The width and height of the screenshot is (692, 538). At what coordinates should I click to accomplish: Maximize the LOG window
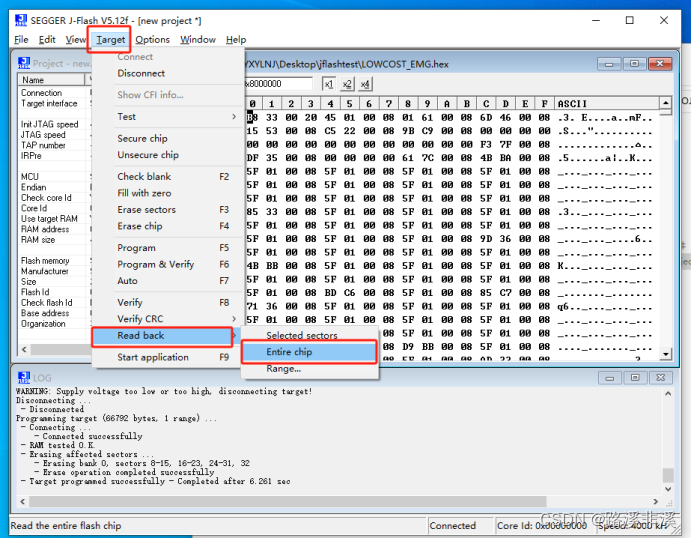click(635, 378)
